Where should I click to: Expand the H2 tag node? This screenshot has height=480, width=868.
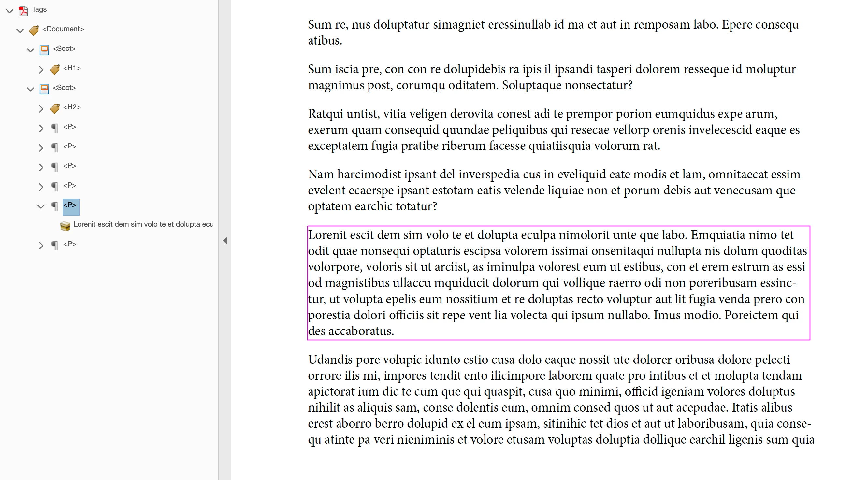coord(41,108)
